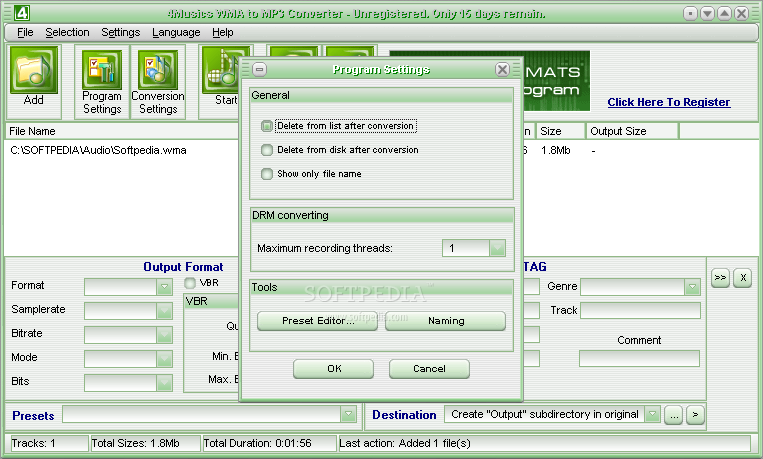Viewport: 763px width, 459px height.
Task: Click the Last action status entry
Action: [x=545, y=443]
